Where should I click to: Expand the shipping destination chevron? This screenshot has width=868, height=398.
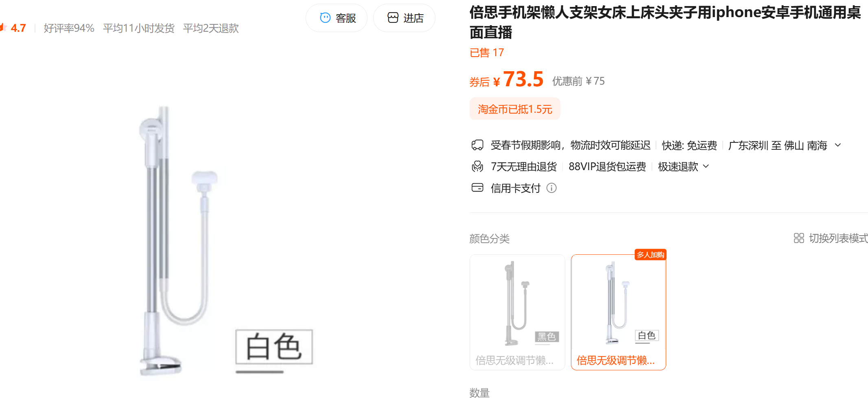838,145
